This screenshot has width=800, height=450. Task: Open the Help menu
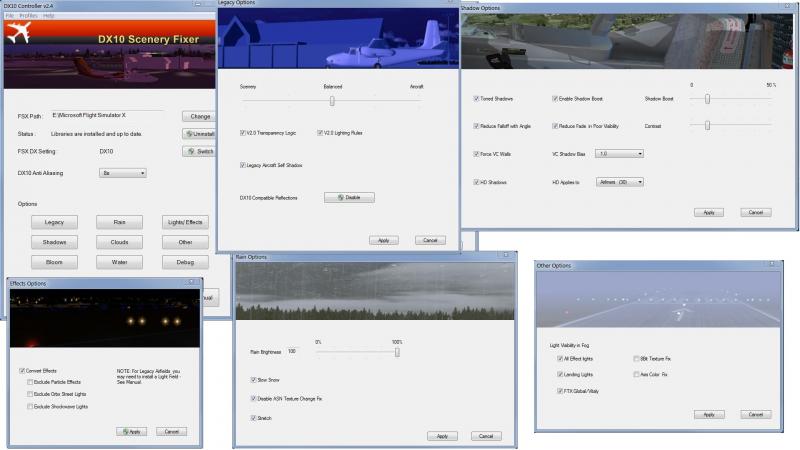click(x=48, y=16)
